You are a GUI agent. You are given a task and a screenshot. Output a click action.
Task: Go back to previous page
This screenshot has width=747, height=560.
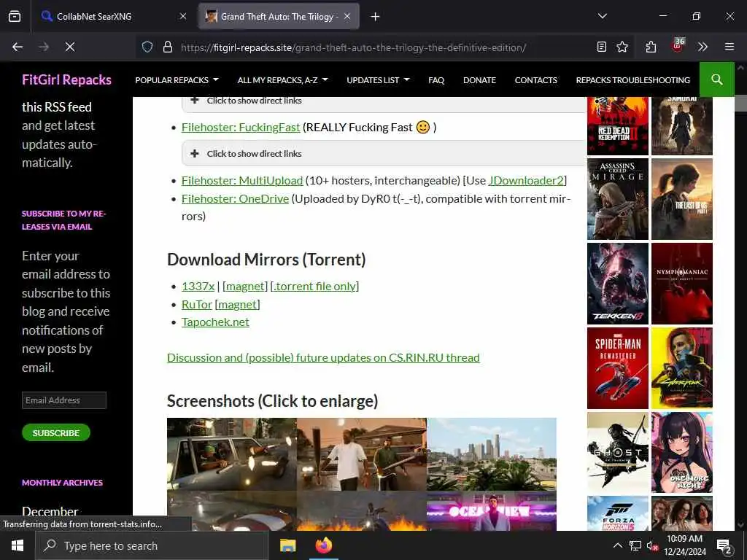coord(18,47)
